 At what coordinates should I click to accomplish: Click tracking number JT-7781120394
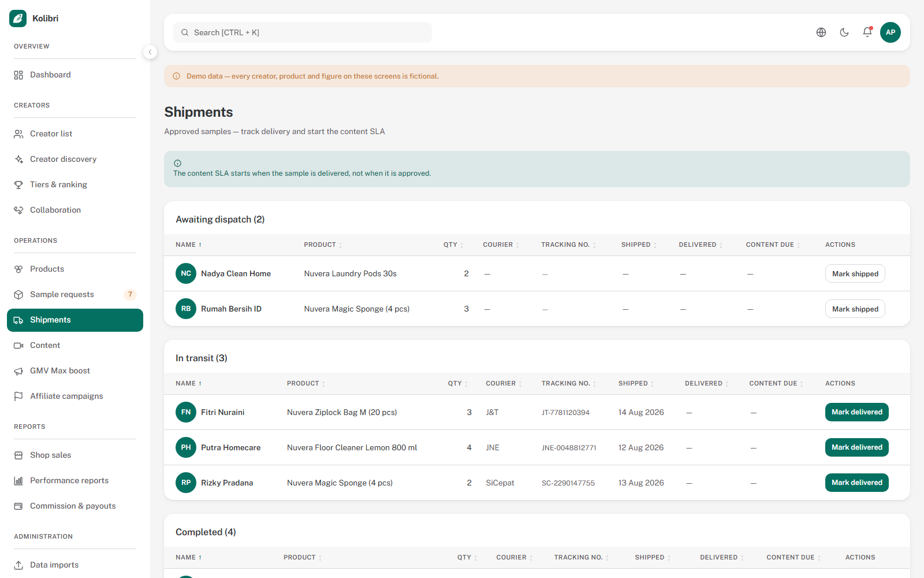[x=565, y=413]
